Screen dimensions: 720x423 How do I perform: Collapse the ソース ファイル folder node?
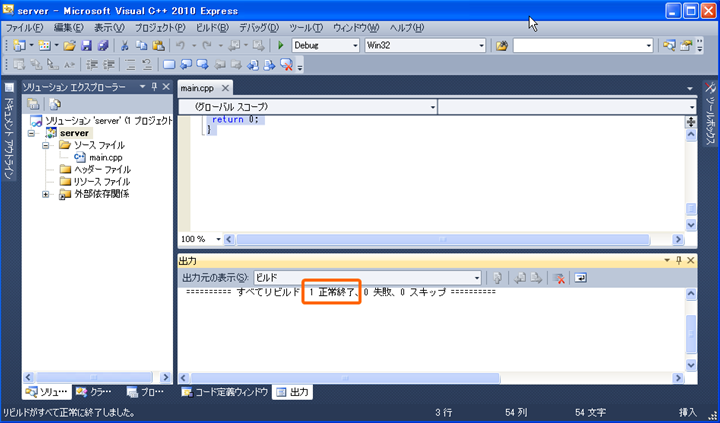pyautogui.click(x=45, y=145)
